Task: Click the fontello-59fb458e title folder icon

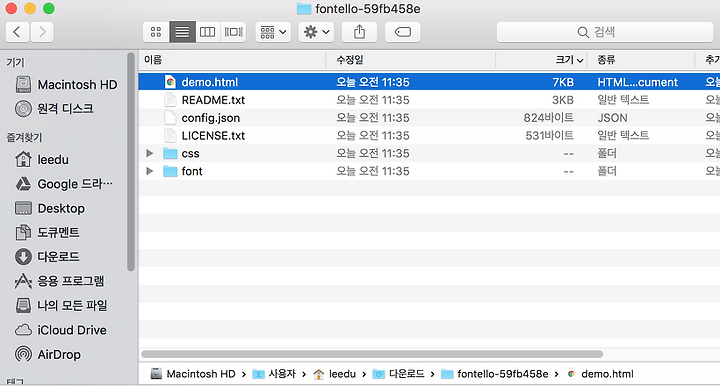Action: [x=304, y=9]
